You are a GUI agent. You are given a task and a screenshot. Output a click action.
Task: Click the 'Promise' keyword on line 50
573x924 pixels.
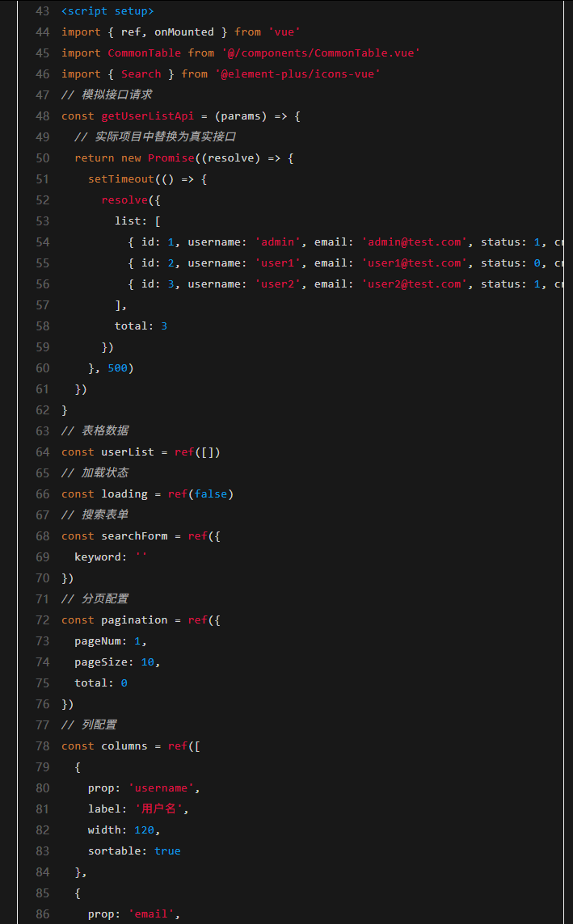click(171, 158)
